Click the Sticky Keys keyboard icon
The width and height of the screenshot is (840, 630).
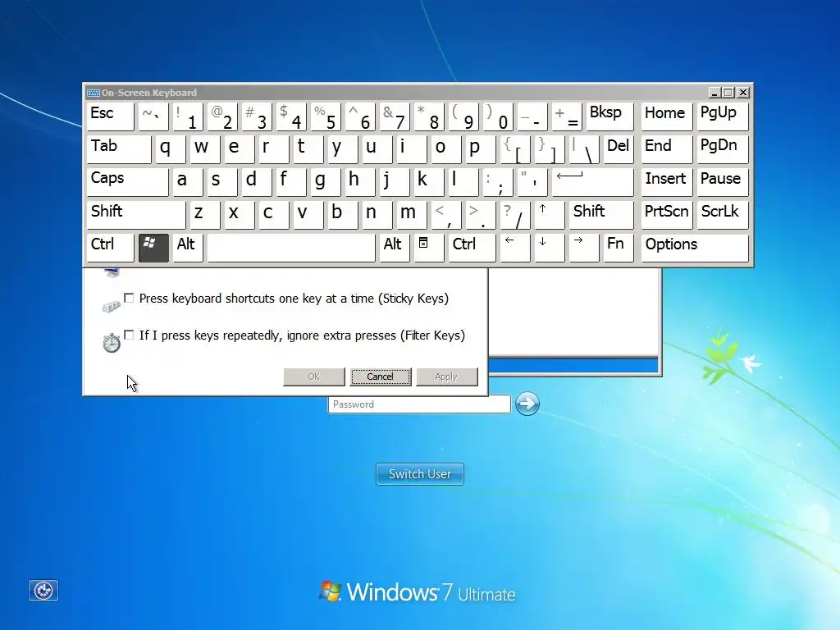(x=112, y=306)
